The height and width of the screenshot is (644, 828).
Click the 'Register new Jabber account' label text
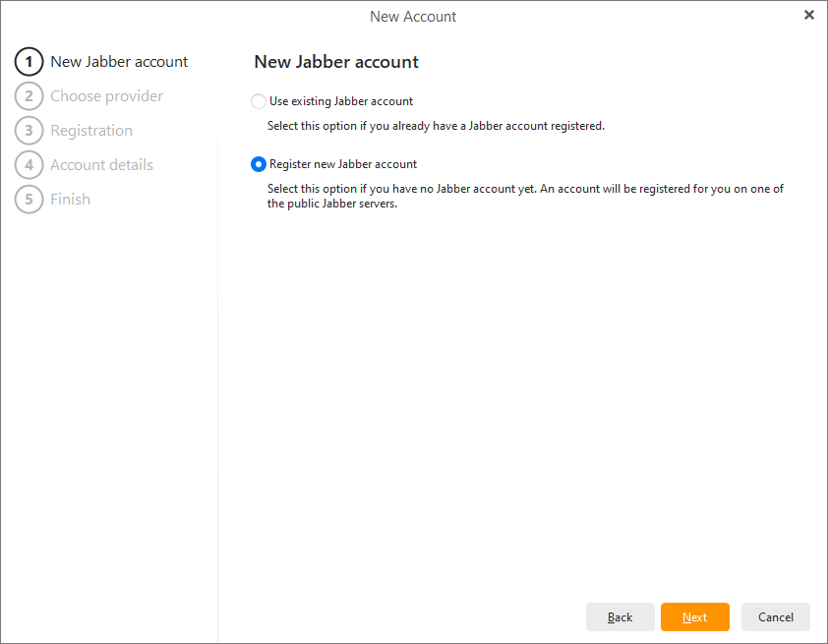342,164
